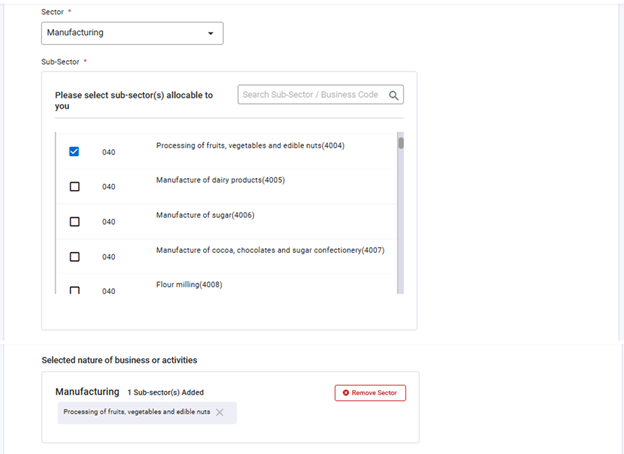624x454 pixels.
Task: Enable the Flour milling checkbox
Action: 74,290
